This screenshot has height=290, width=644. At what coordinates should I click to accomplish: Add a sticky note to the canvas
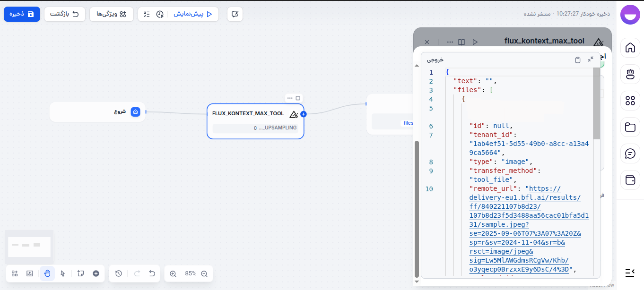(80, 273)
